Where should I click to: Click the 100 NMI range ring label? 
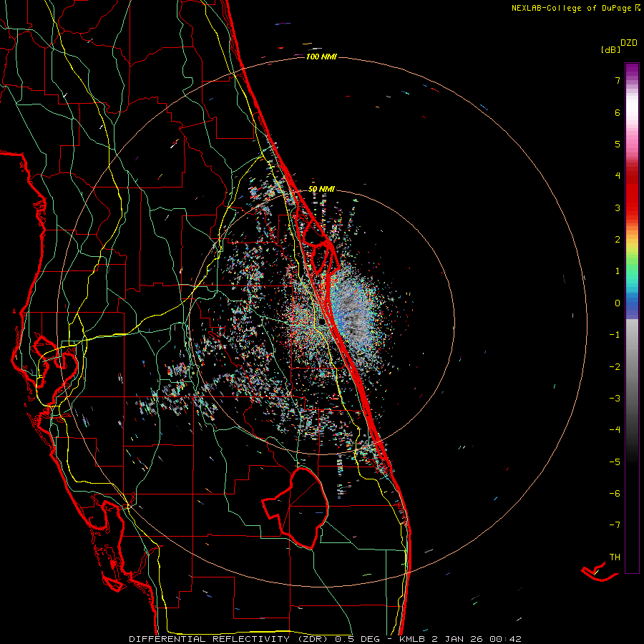coord(321,57)
